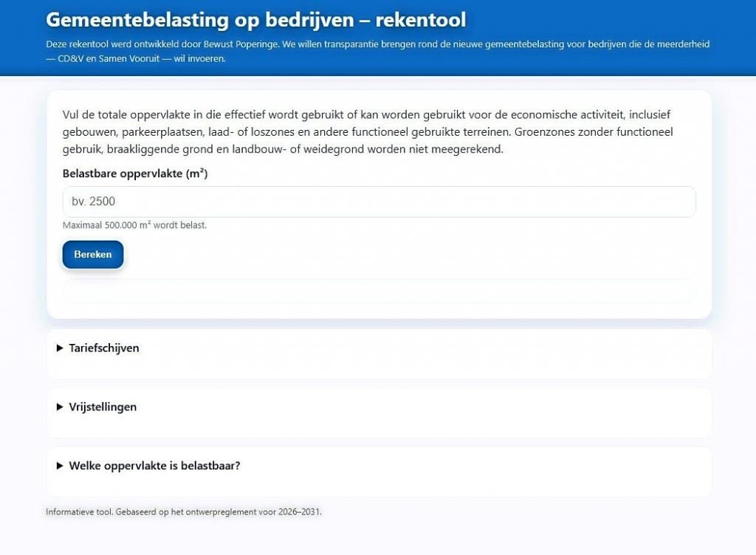Click "Welke oppervlakte is belastbaar?" heading text
This screenshot has height=555, width=756.
point(154,466)
